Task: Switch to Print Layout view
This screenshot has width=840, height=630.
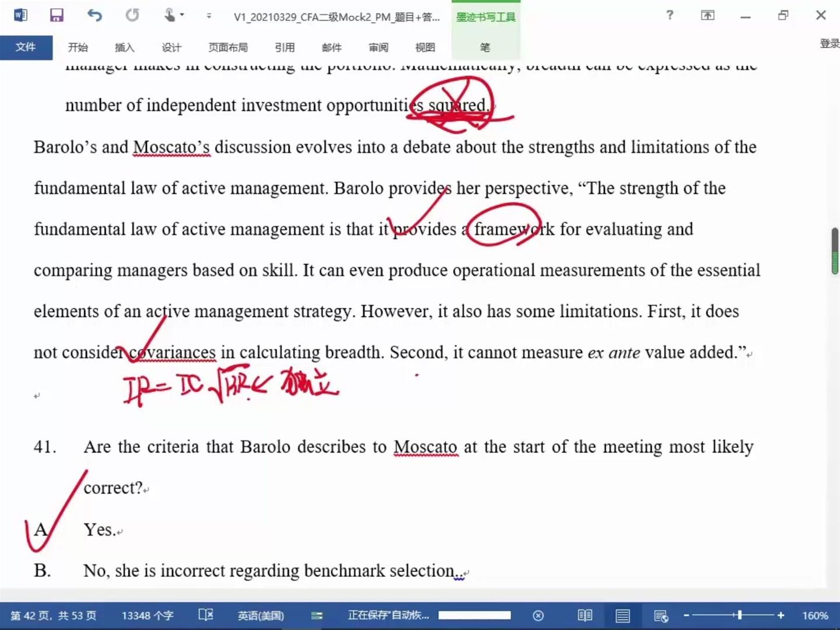Action: pyautogui.click(x=622, y=615)
